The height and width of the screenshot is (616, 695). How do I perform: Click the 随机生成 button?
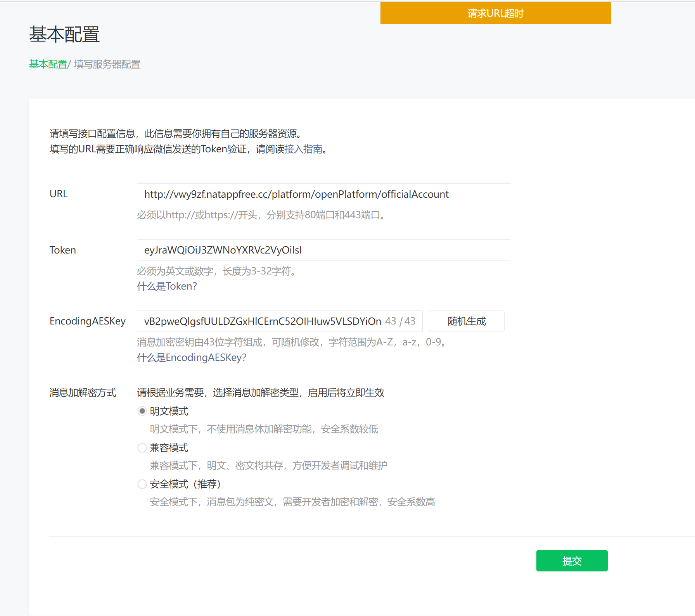pos(467,321)
